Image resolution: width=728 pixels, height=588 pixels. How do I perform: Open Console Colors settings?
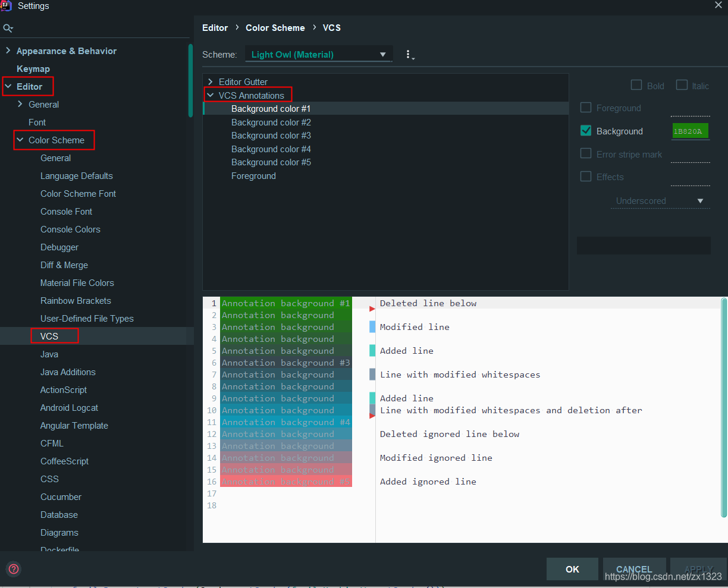[x=70, y=229]
